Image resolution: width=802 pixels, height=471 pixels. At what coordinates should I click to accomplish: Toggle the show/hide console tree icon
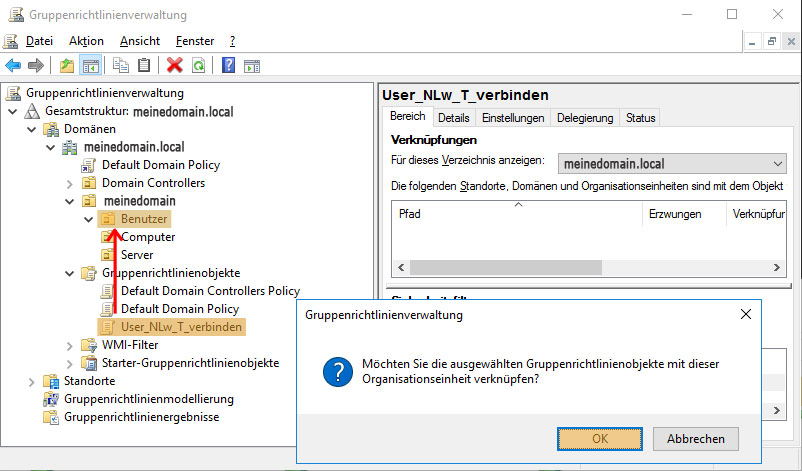pyautogui.click(x=90, y=66)
